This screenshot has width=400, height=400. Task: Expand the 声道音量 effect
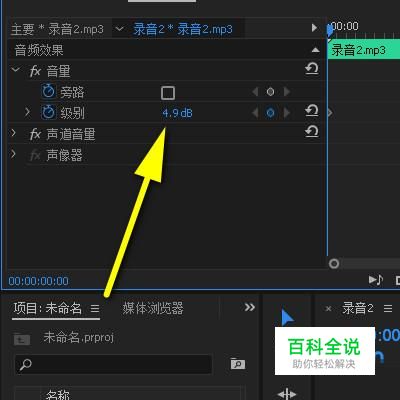click(13, 133)
